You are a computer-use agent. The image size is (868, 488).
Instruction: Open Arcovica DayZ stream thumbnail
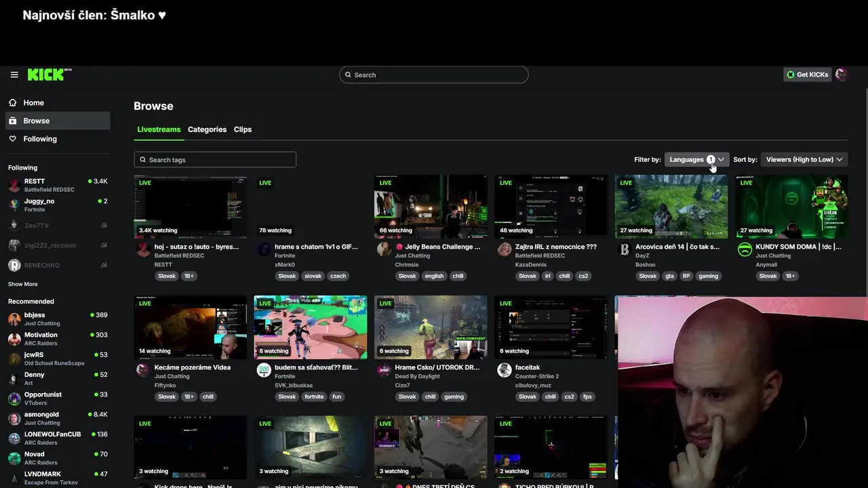671,207
